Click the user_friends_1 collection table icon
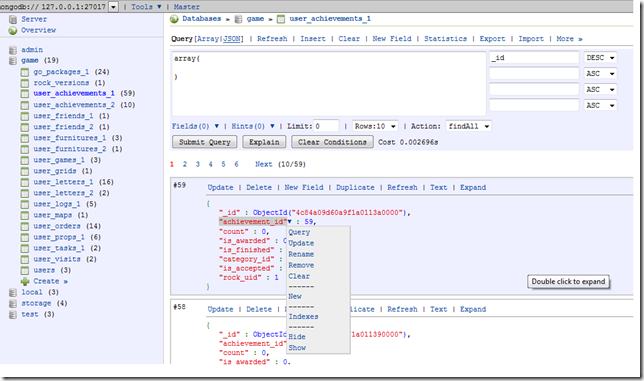Image resolution: width=644 pixels, height=381 pixels. coord(25,116)
